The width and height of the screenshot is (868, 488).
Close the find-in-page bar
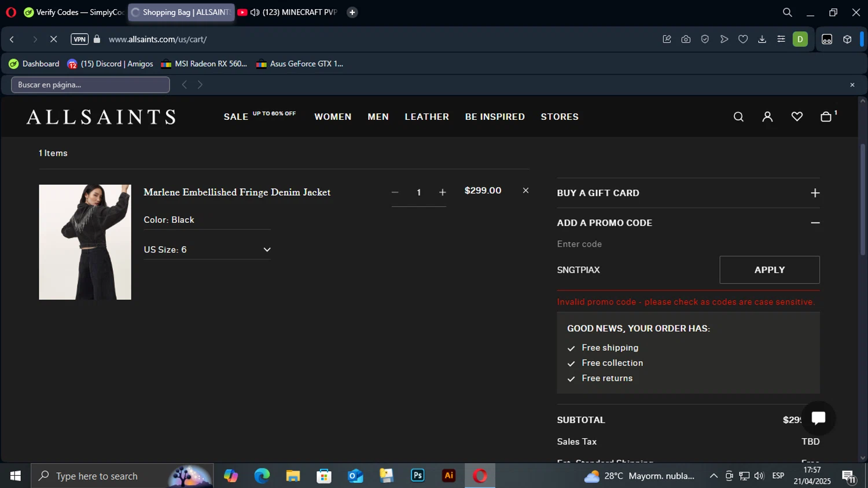(852, 85)
